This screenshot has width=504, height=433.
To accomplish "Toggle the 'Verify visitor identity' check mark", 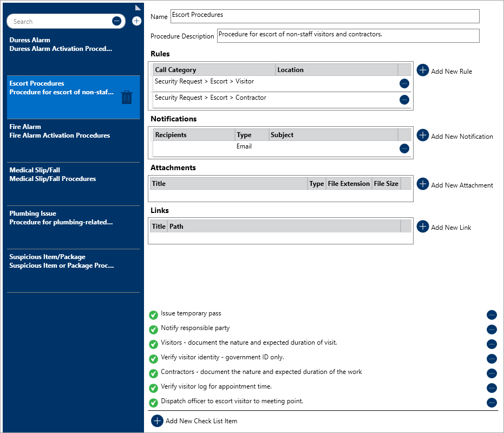I will [154, 358].
